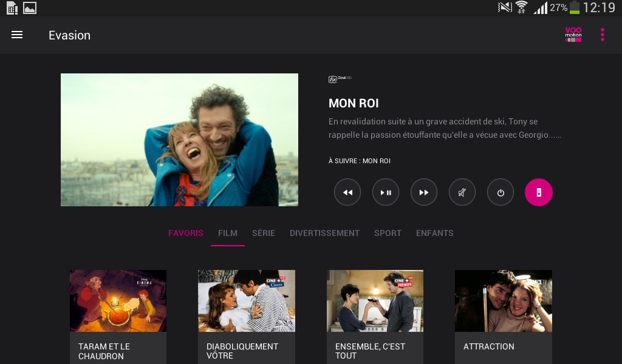
Task: Click the MON ROI title
Action: click(354, 103)
